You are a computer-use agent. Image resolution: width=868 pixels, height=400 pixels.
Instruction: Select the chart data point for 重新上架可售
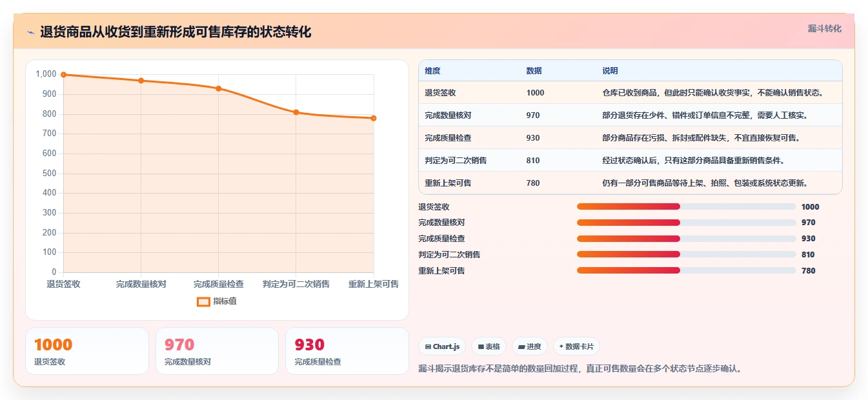374,118
